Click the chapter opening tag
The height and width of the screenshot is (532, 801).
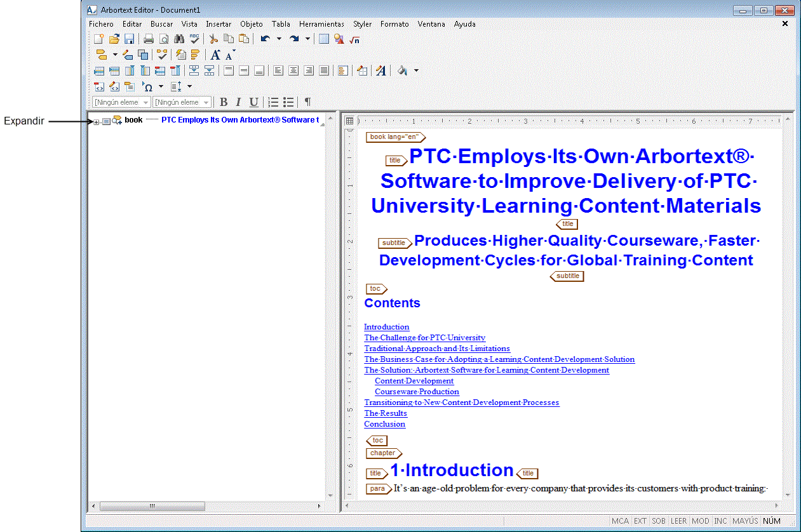tap(384, 453)
